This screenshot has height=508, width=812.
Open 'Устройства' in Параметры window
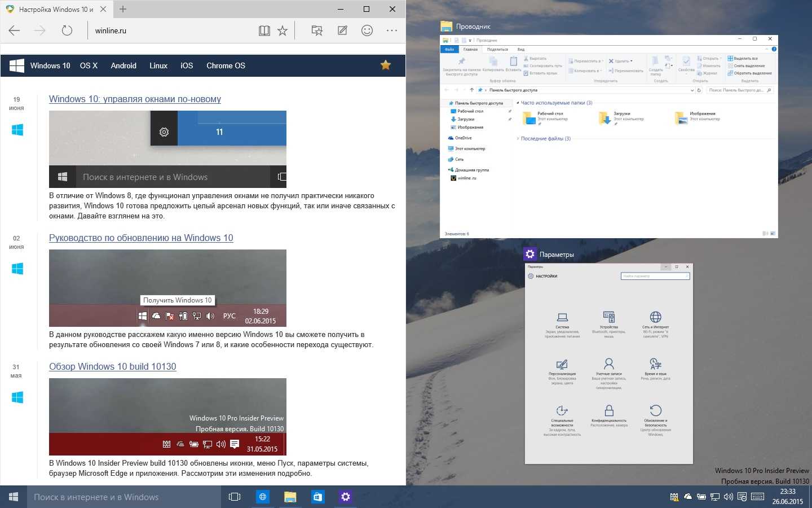coord(609,325)
